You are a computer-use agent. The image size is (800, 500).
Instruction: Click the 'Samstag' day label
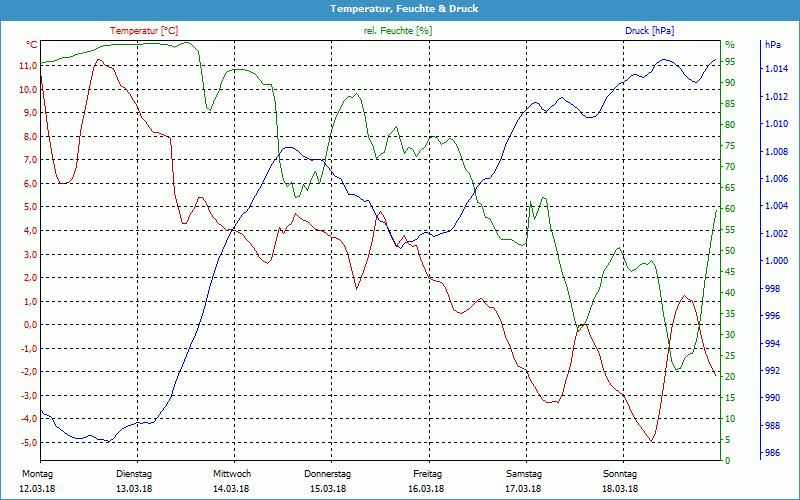(524, 474)
